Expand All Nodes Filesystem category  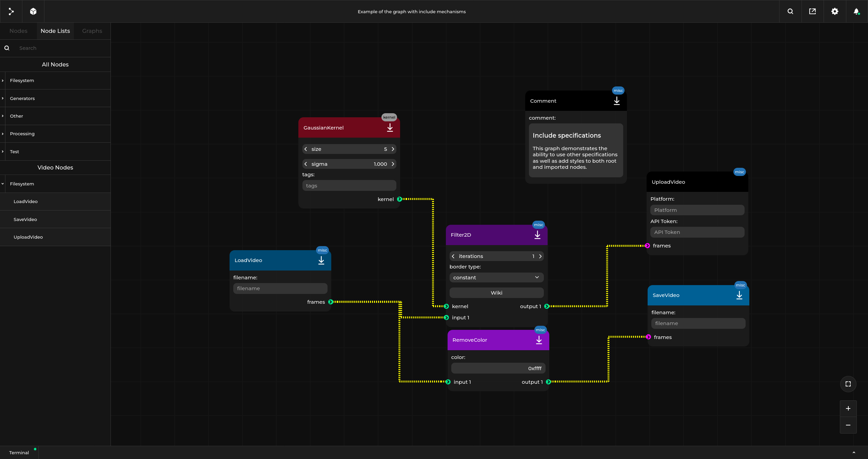coord(3,81)
